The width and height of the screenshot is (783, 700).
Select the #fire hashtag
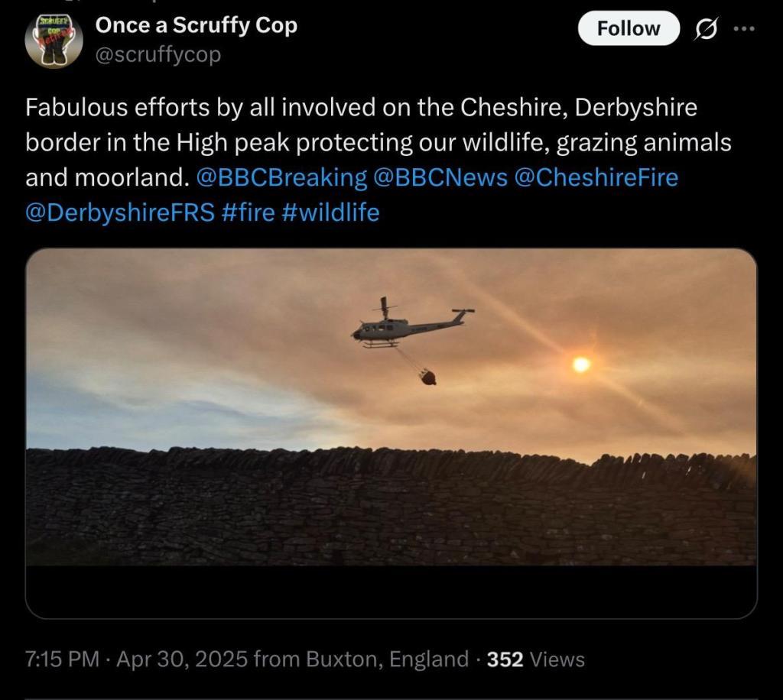tap(248, 212)
